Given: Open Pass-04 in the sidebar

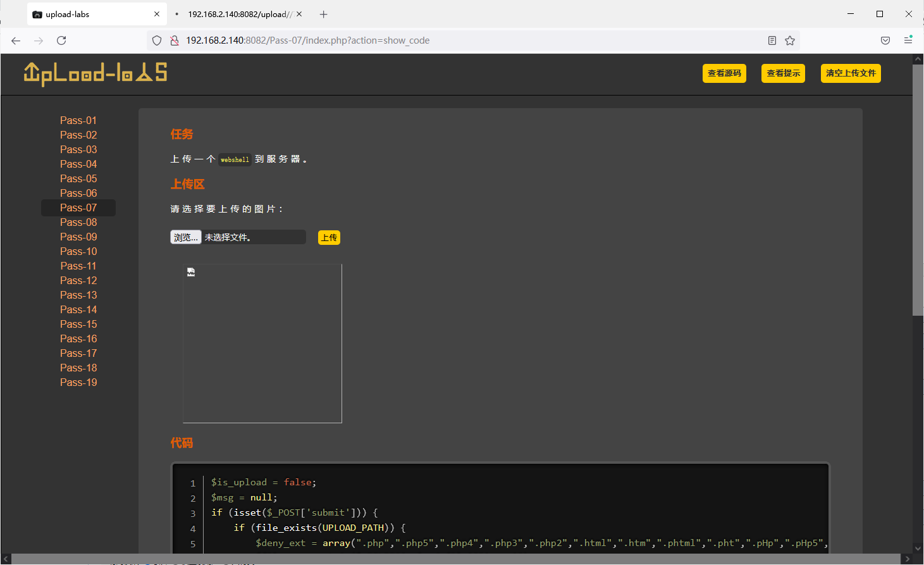Looking at the screenshot, I should coord(78,164).
